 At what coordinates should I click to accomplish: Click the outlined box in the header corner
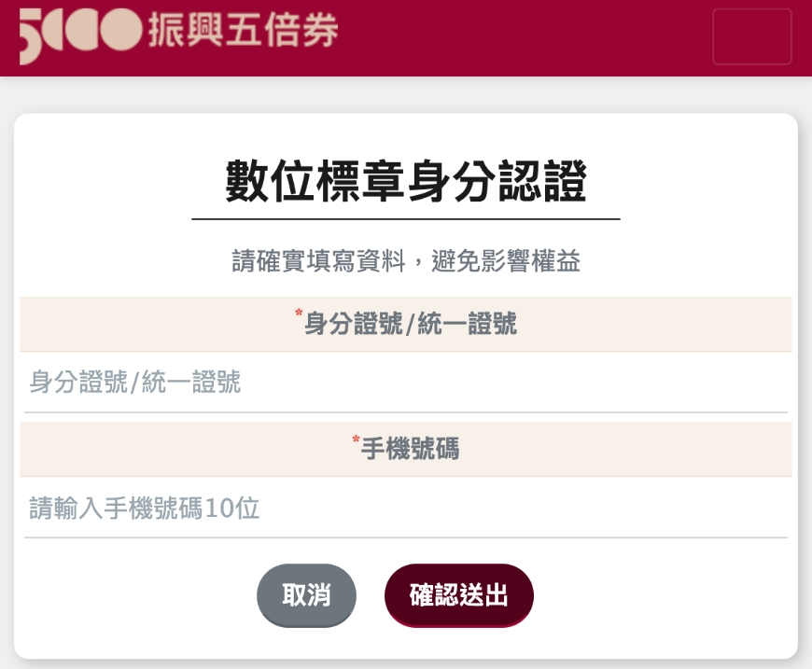751,37
